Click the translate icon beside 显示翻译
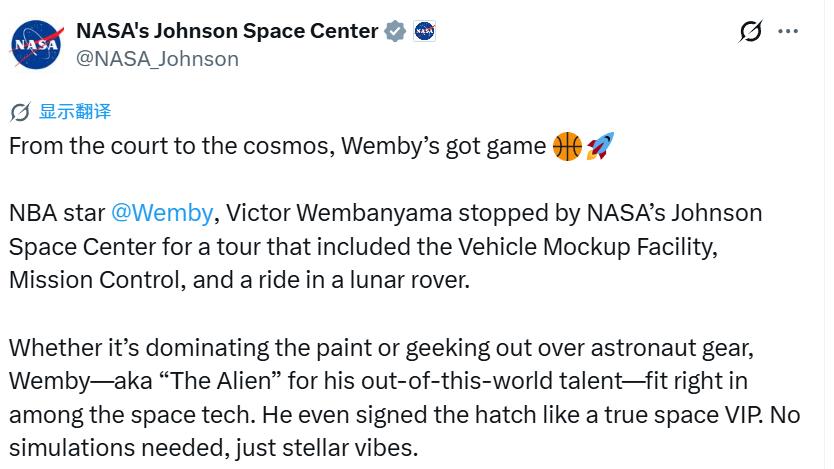This screenshot has width=834, height=469. click(20, 111)
